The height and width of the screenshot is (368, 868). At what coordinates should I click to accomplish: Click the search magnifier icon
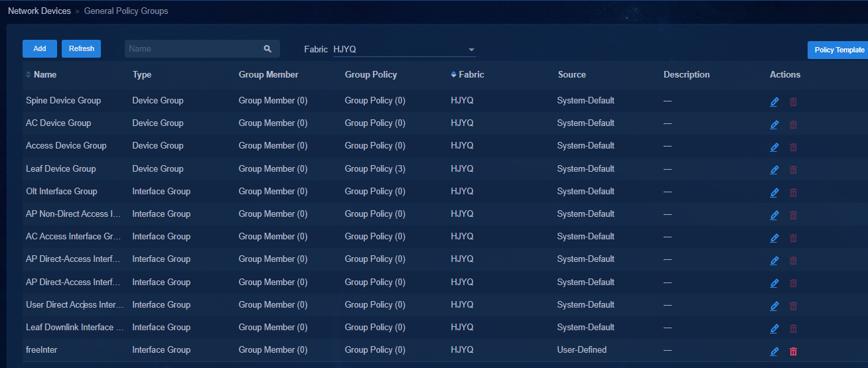(267, 48)
